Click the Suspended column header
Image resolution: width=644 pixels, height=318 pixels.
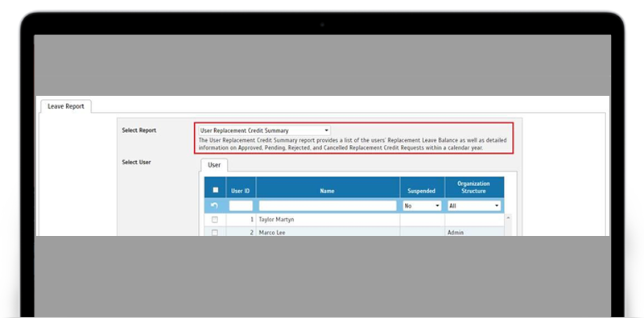422,191
